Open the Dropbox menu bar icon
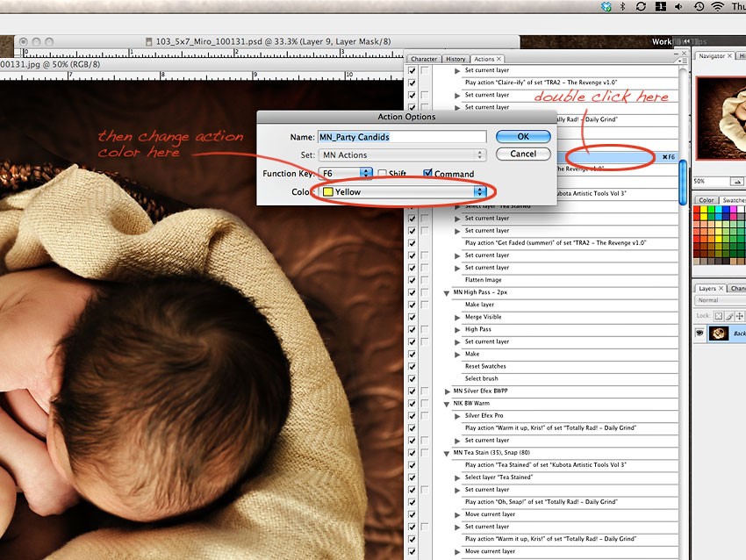 click(606, 6)
